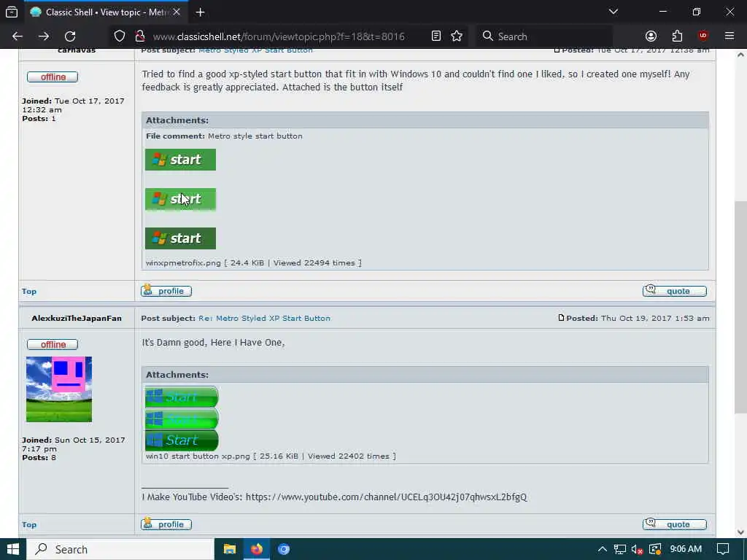Click the scrollbar down arrow
747x560 pixels.
pos(740,532)
